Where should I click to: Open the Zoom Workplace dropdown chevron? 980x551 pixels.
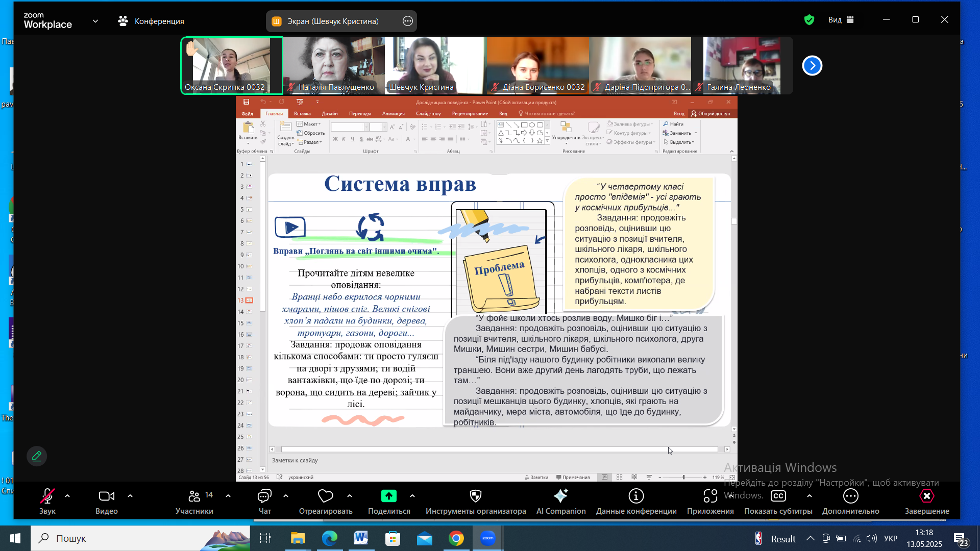click(95, 21)
